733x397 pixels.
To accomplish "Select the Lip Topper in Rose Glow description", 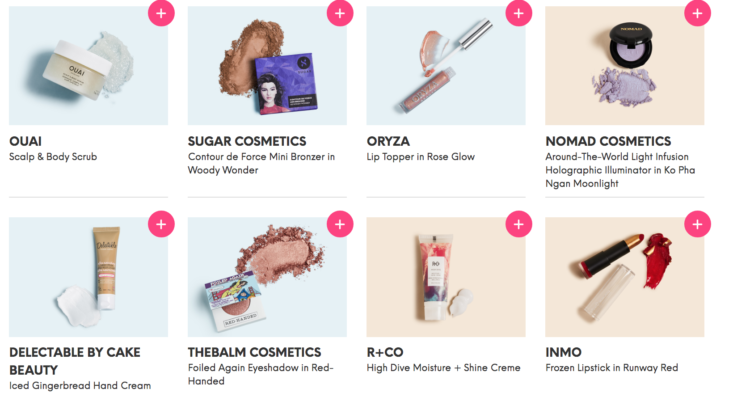I will point(420,157).
